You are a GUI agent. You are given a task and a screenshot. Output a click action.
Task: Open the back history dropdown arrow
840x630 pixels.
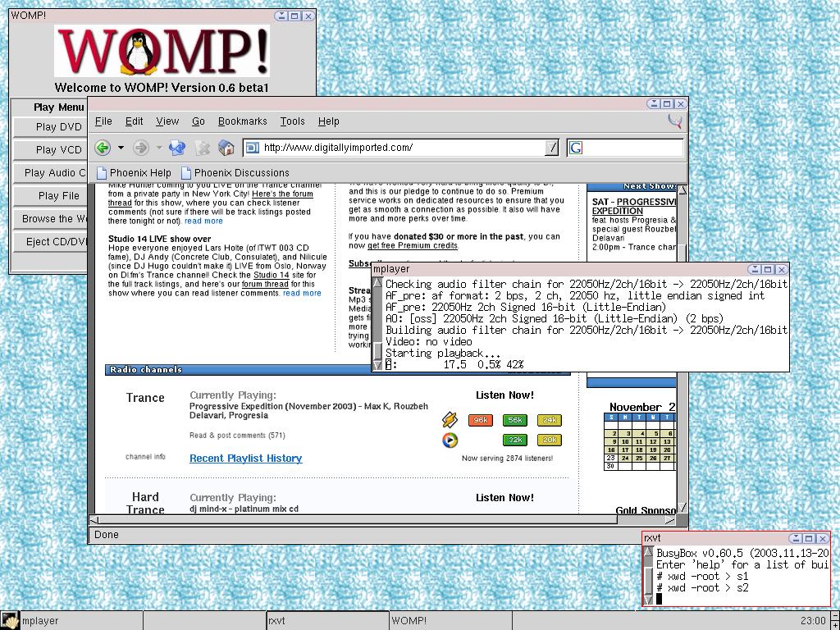pyautogui.click(x=121, y=148)
